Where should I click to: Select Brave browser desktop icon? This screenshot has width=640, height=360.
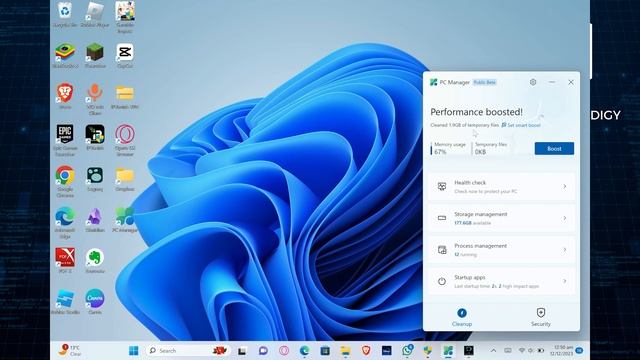[x=65, y=96]
